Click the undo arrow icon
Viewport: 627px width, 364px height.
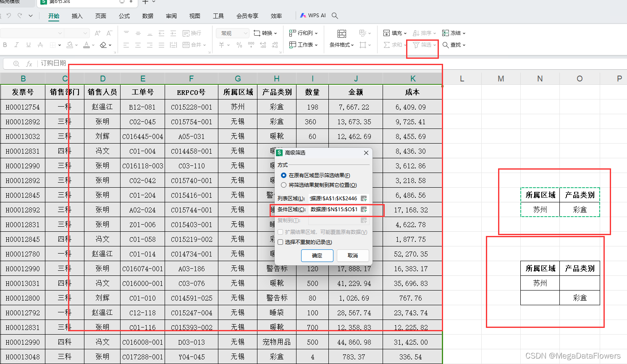[x=8, y=16]
